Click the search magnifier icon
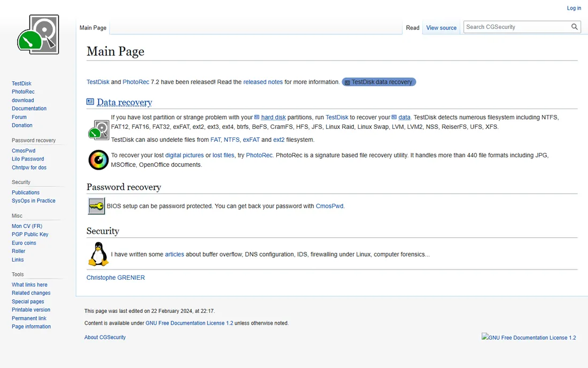This screenshot has height=368, width=588. tap(574, 27)
